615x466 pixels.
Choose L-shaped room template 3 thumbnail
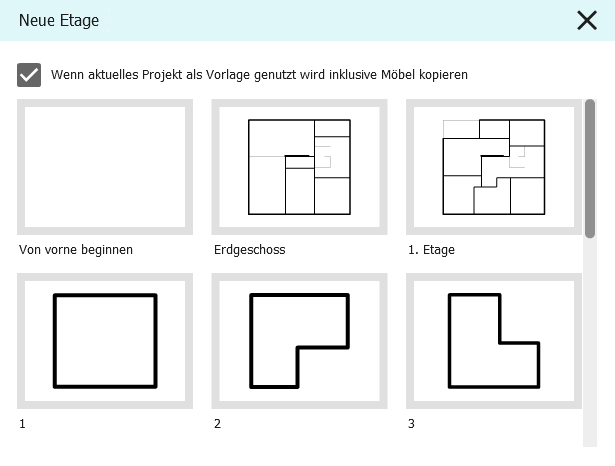tap(493, 341)
